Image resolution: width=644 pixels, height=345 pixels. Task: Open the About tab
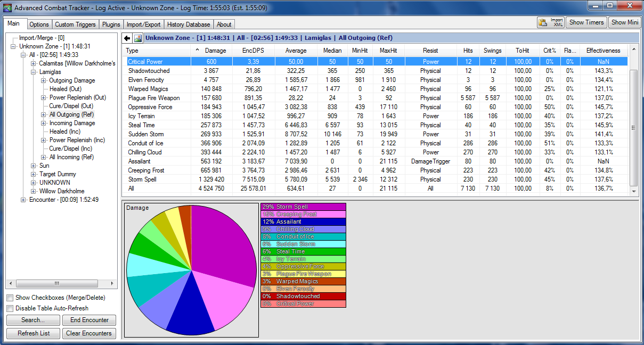(224, 24)
